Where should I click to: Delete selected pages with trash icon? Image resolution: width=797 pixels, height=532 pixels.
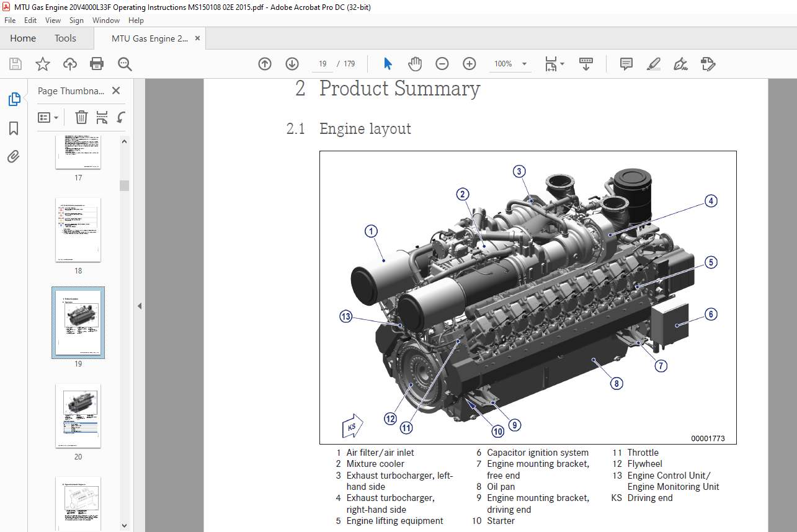click(x=81, y=117)
